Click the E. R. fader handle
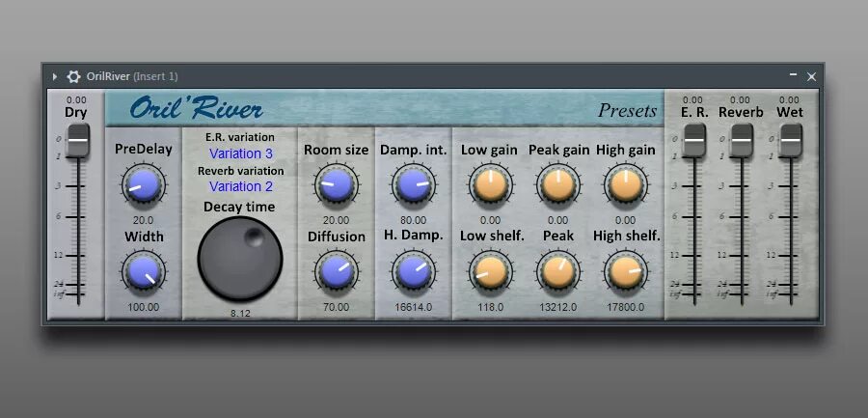 tap(694, 140)
